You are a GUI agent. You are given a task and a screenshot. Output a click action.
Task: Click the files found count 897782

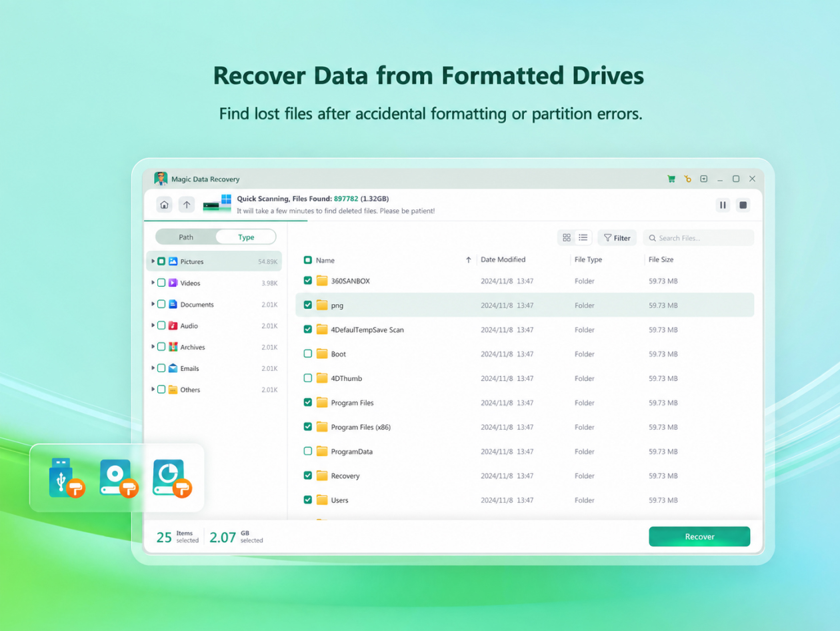click(346, 199)
